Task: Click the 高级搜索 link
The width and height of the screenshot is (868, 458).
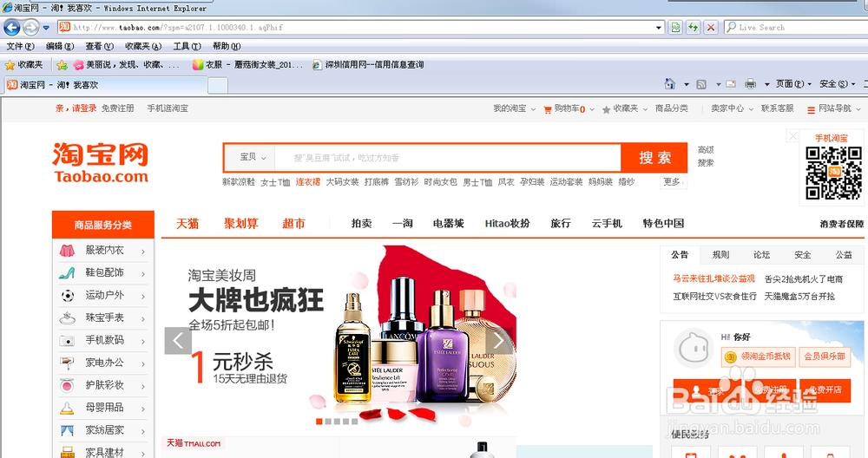Action: coord(705,156)
